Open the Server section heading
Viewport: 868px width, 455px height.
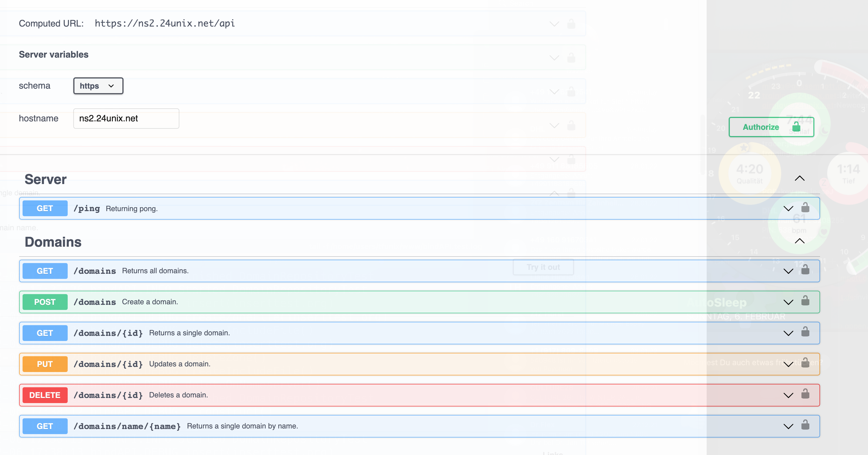(x=45, y=180)
